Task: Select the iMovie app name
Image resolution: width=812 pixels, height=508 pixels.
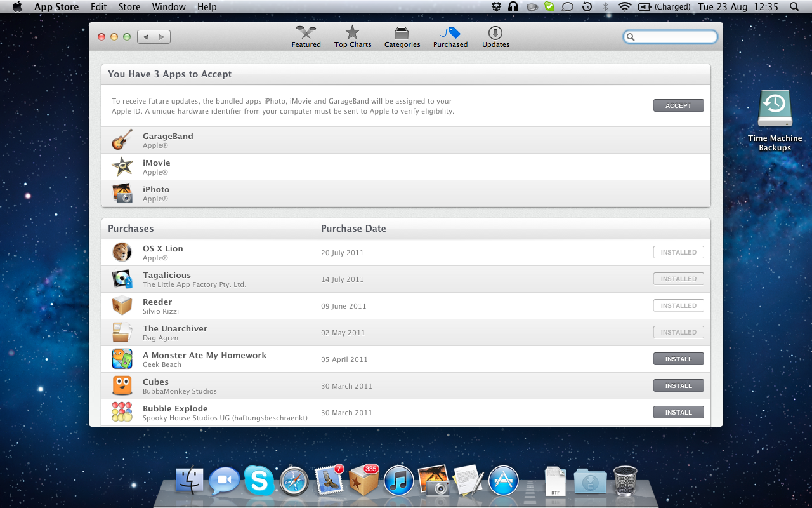Action: click(x=157, y=163)
